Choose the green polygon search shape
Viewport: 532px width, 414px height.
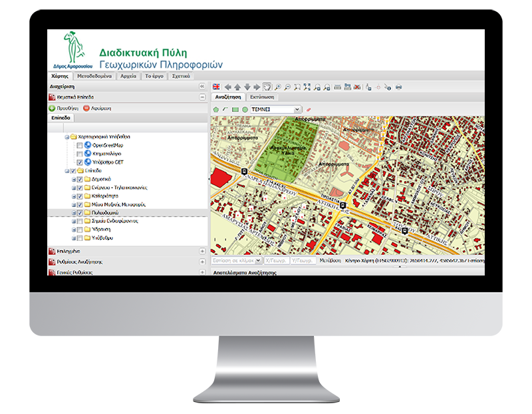(215, 109)
